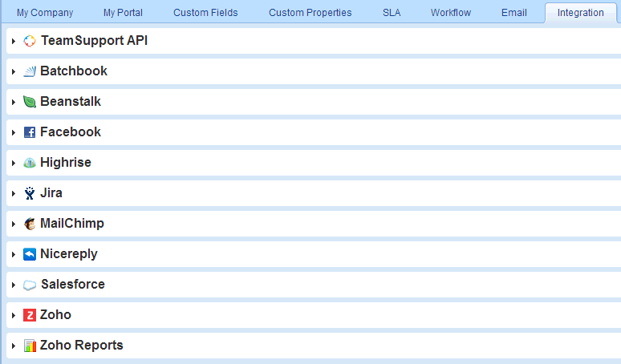Switch to the Workflow tab
This screenshot has height=364, width=621.
tap(451, 13)
